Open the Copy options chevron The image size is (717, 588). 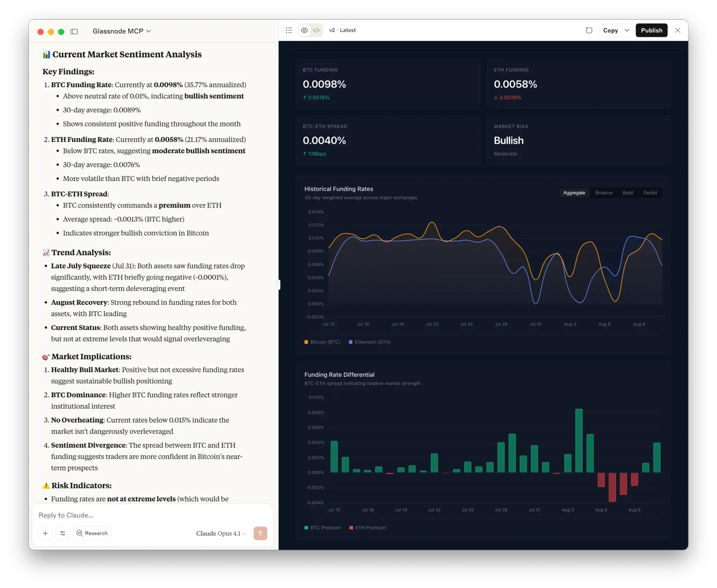coord(627,30)
